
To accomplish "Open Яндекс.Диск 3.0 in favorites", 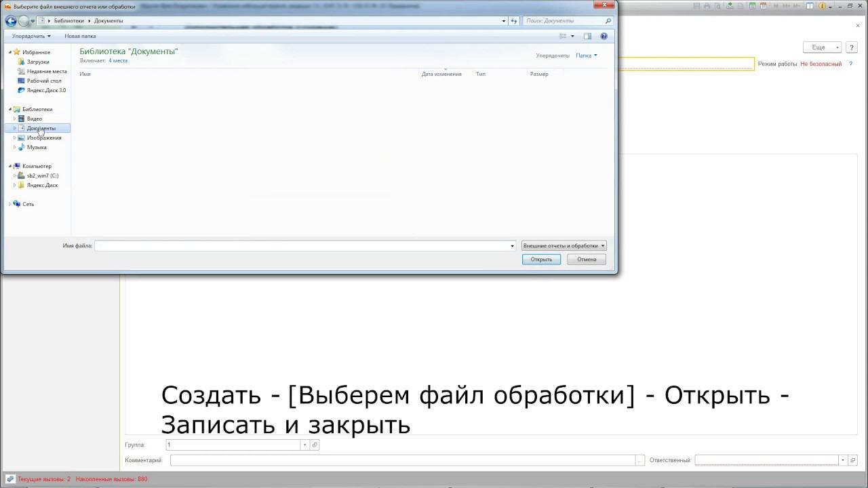I will coord(46,90).
